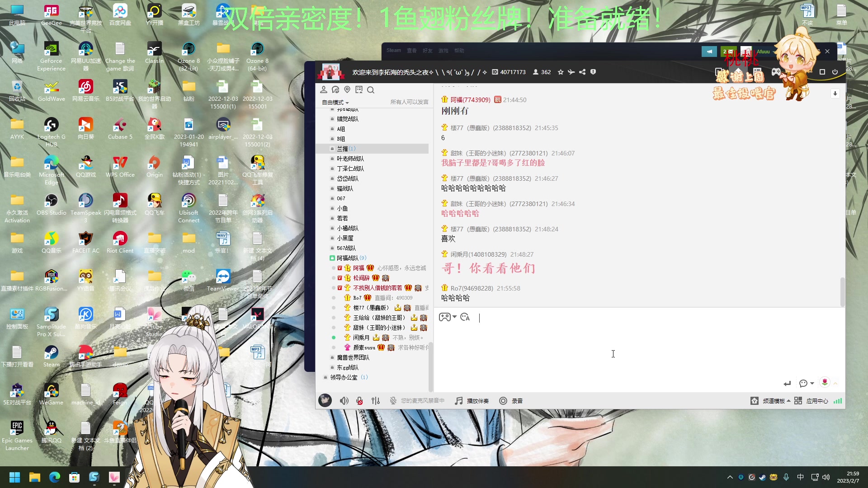
Task: Open 应用中心 app center
Action: [x=811, y=401]
